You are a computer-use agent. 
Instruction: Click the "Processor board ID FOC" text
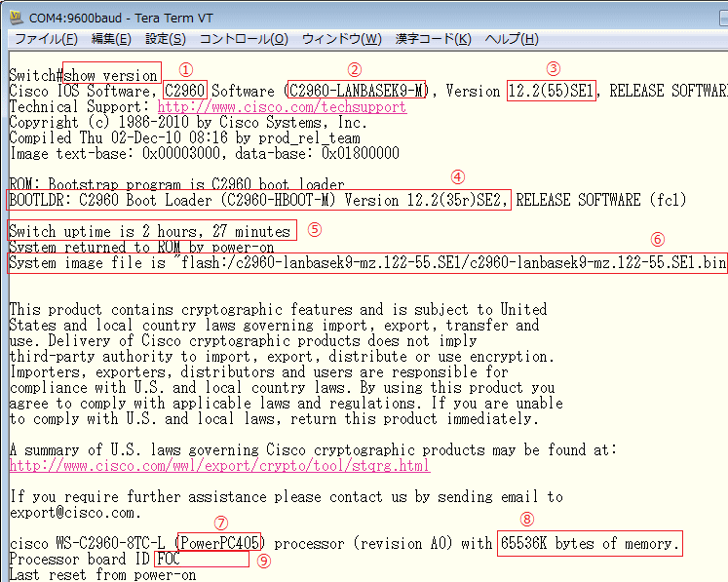[x=95, y=559]
